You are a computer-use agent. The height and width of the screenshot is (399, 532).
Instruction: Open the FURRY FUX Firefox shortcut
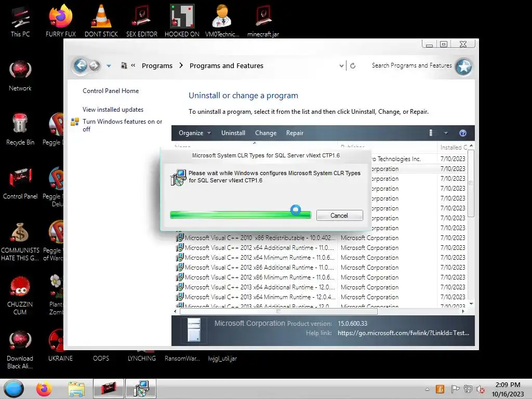coord(61,21)
